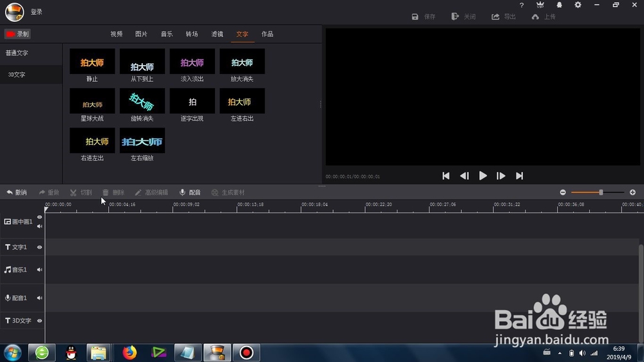This screenshot has width=644, height=362.
Task: Open file explorer from the taskbar
Action: pyautogui.click(x=99, y=353)
